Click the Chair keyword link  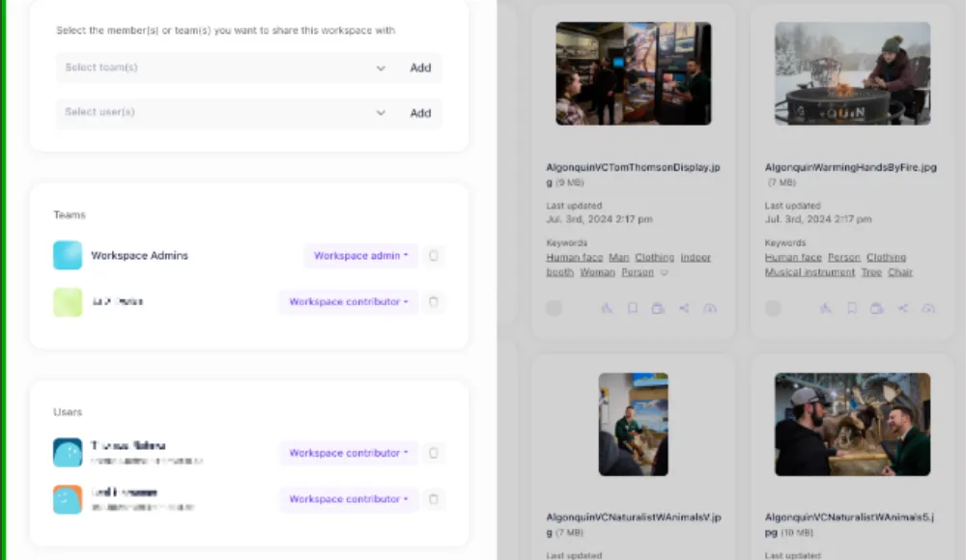coord(899,271)
